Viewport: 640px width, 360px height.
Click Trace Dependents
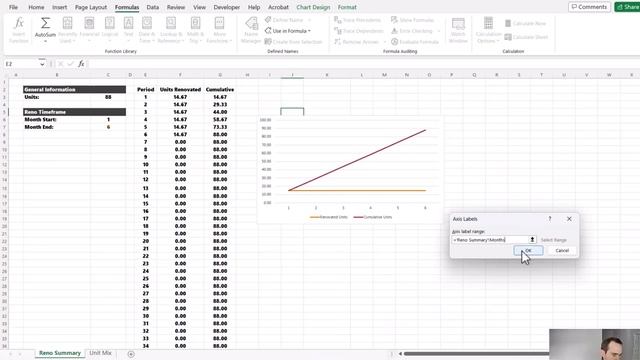[x=359, y=31]
